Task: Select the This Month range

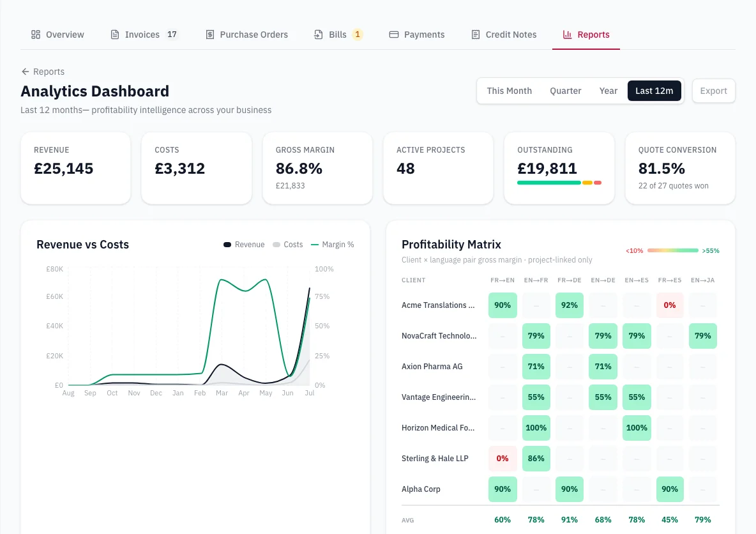Action: pos(509,91)
